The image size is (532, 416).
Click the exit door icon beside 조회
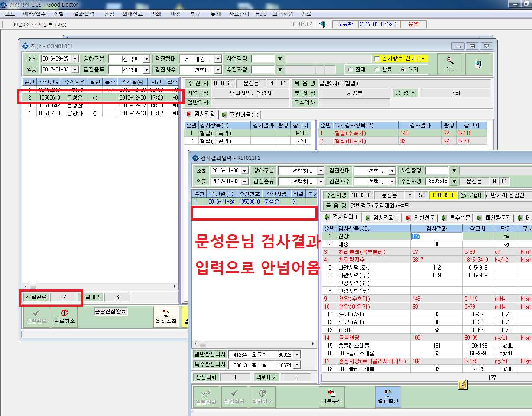(478, 64)
